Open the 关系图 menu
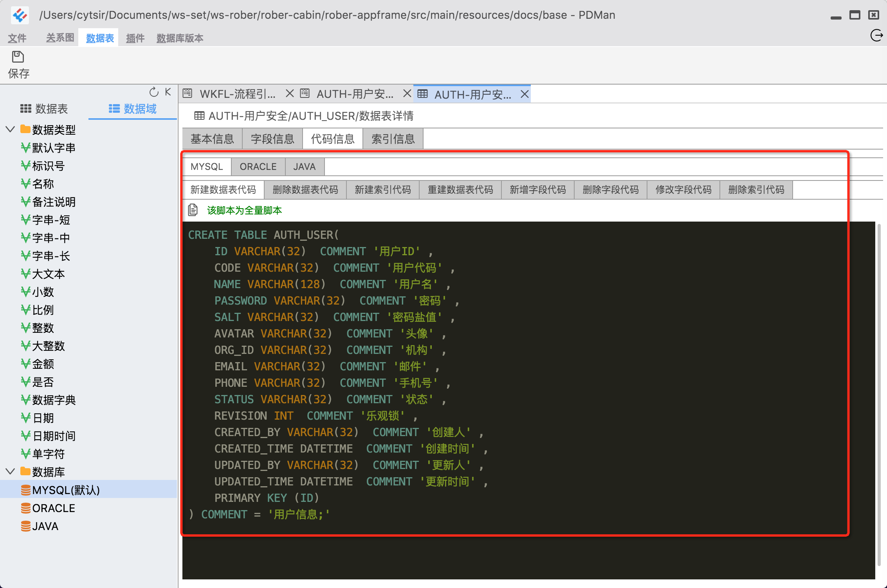 60,38
